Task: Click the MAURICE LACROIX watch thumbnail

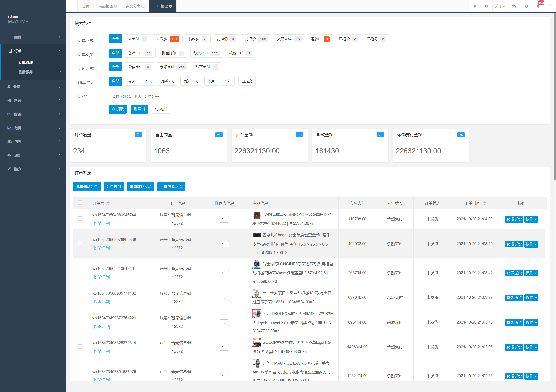Action: [257, 363]
